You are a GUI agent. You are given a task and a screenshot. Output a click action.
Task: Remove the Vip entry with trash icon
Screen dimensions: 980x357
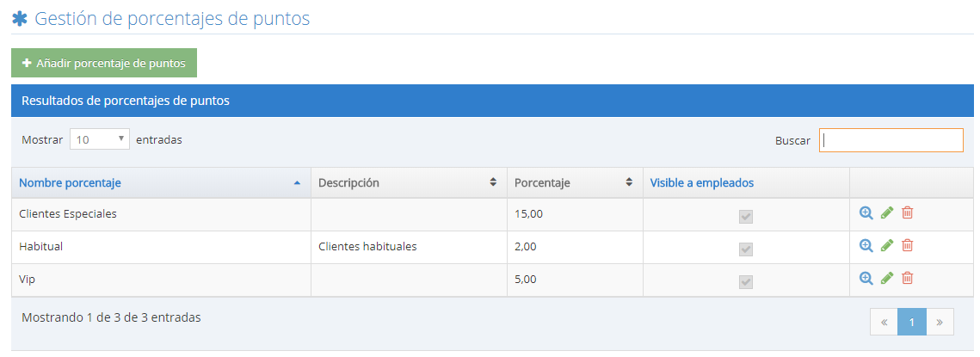907,278
